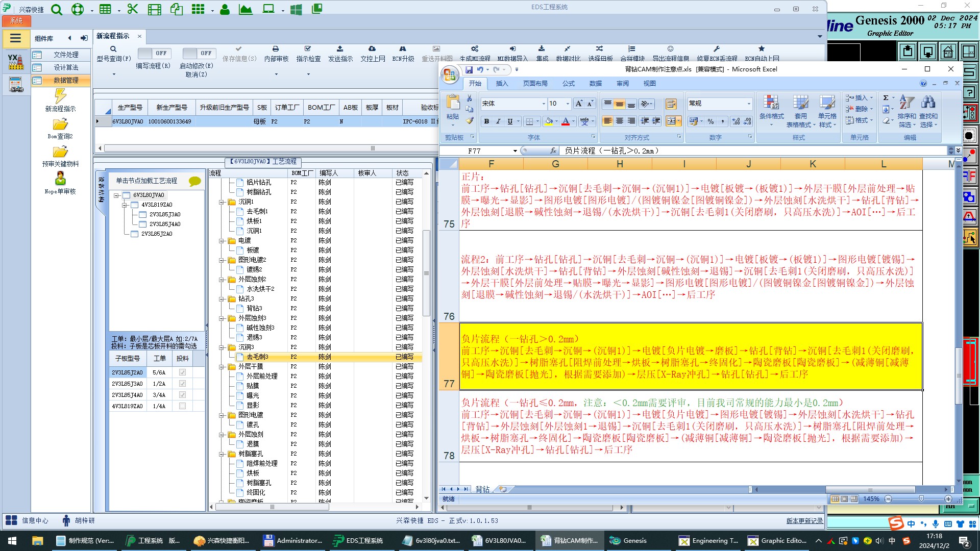
Task: Collapse the 6V3L80JVA0 tree root node
Action: [116, 195]
